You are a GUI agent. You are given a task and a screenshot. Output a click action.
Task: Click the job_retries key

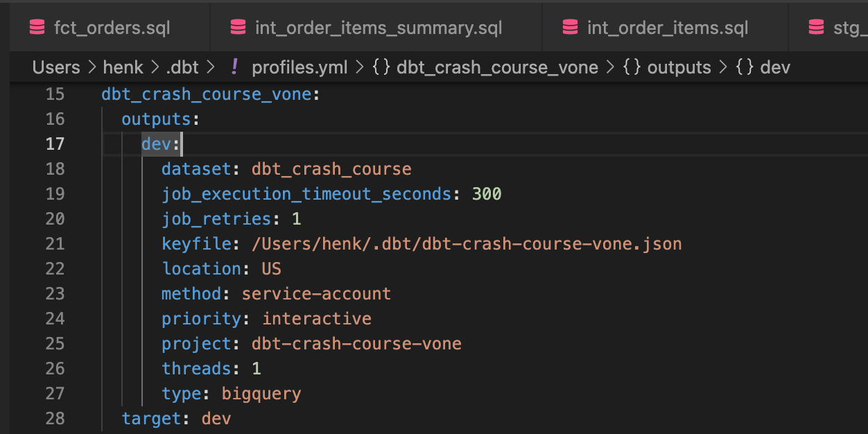click(216, 218)
